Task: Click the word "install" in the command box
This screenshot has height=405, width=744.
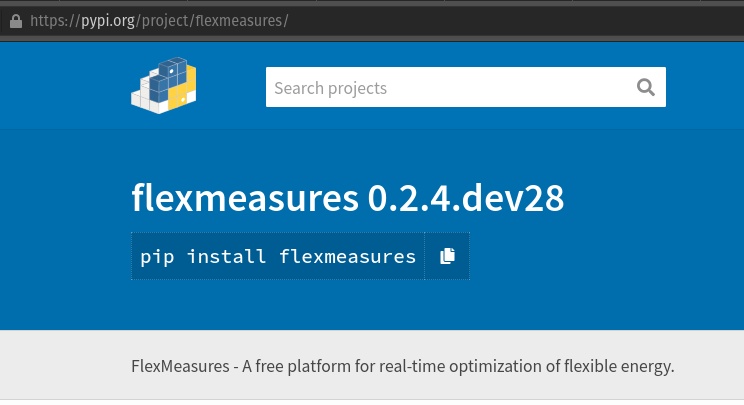Action: (x=226, y=257)
